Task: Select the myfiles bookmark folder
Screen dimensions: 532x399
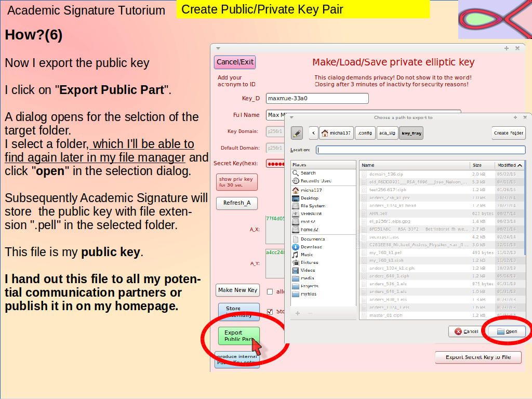Action: coord(308,294)
